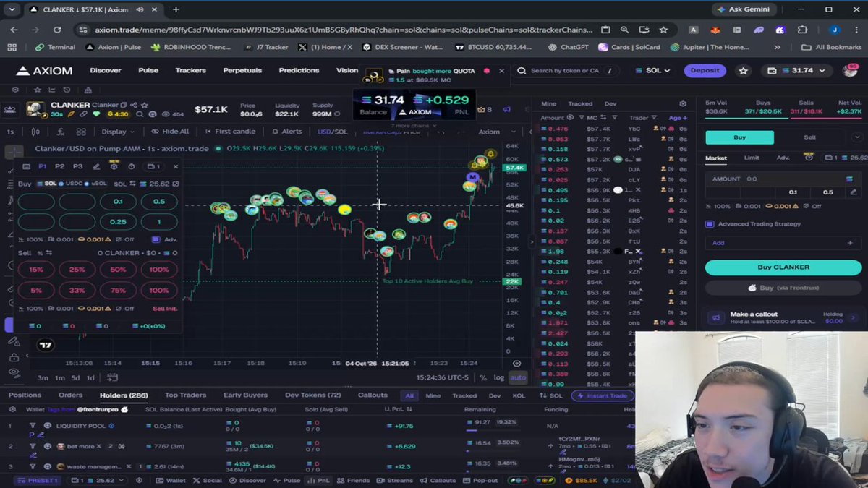This screenshot has height=488, width=868.
Task: Click the AXIOM logo in the header
Action: point(44,71)
